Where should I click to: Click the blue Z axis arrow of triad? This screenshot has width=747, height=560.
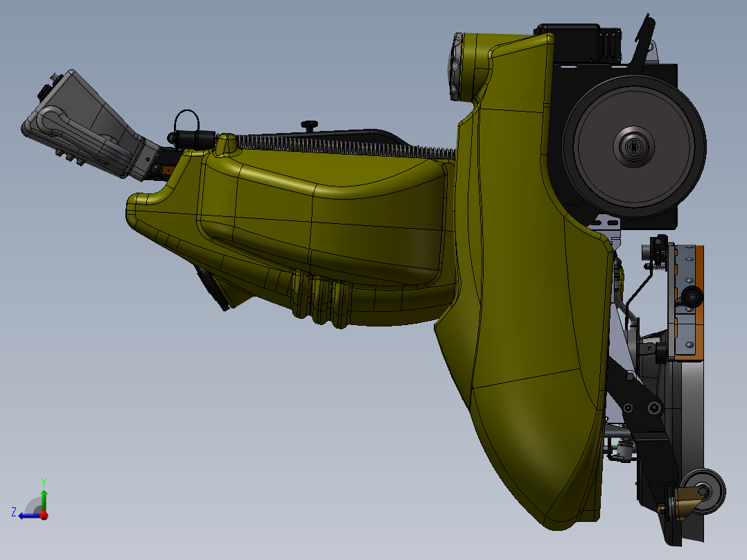click(28, 516)
